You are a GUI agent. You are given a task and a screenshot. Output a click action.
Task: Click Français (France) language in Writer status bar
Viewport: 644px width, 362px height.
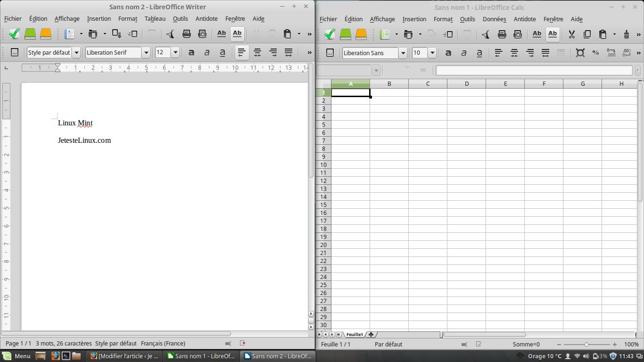tap(163, 344)
